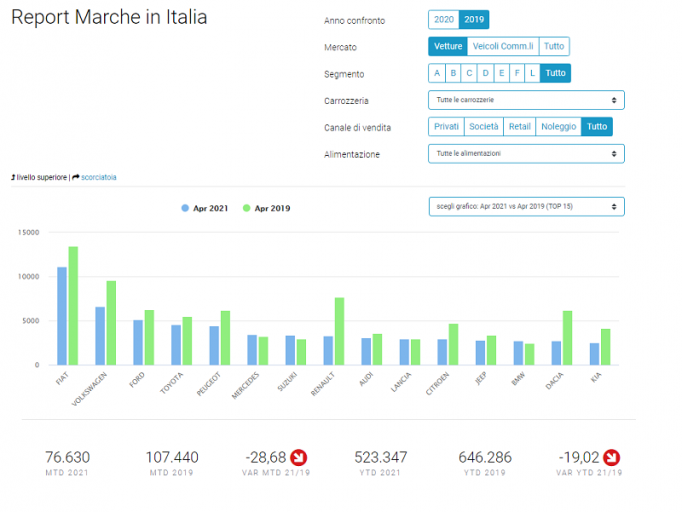Click FIAT blue Apr 2021 bar
The height and width of the screenshot is (512, 682).
pyautogui.click(x=62, y=316)
